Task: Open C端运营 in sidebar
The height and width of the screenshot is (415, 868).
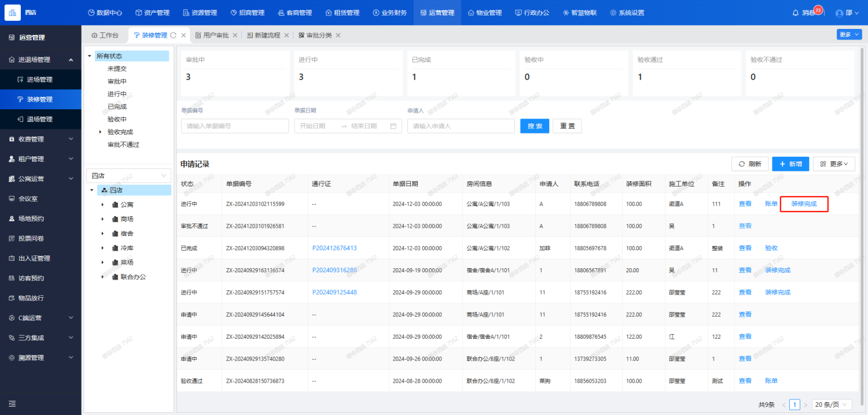Action: [41, 318]
